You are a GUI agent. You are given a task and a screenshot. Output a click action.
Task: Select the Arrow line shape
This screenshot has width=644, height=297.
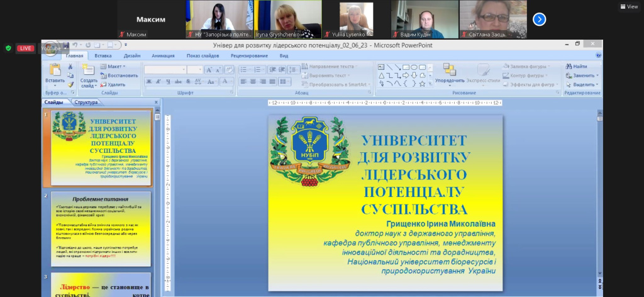397,67
